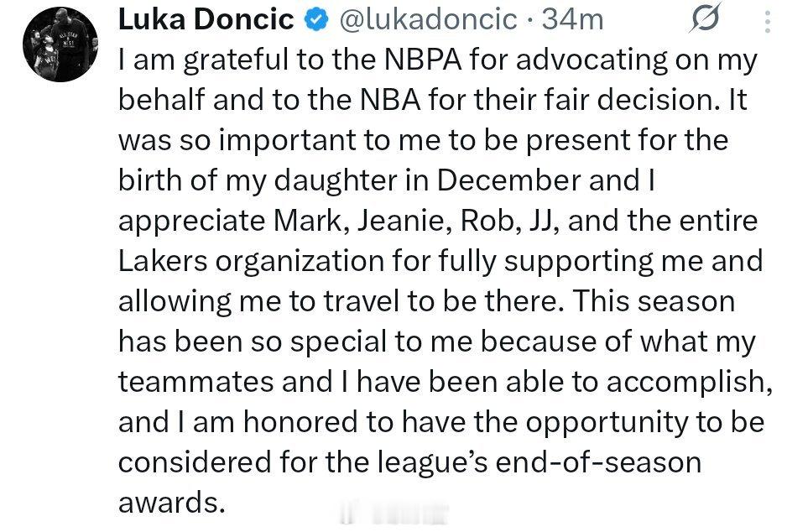Open the @lukadoncic handle link
Viewport: 787px width, 532px height.
427,19
